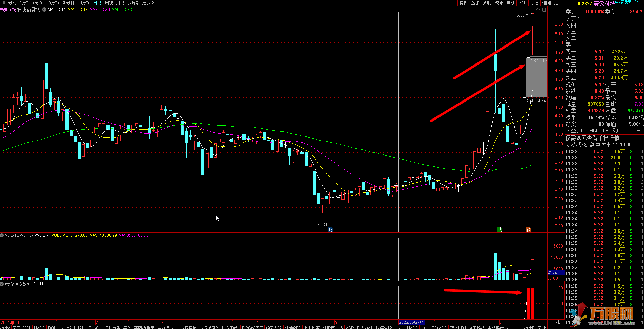This screenshot has width=644, height=329.
Task: Click the green 跌 marker on the time axis
Action: pos(499,230)
